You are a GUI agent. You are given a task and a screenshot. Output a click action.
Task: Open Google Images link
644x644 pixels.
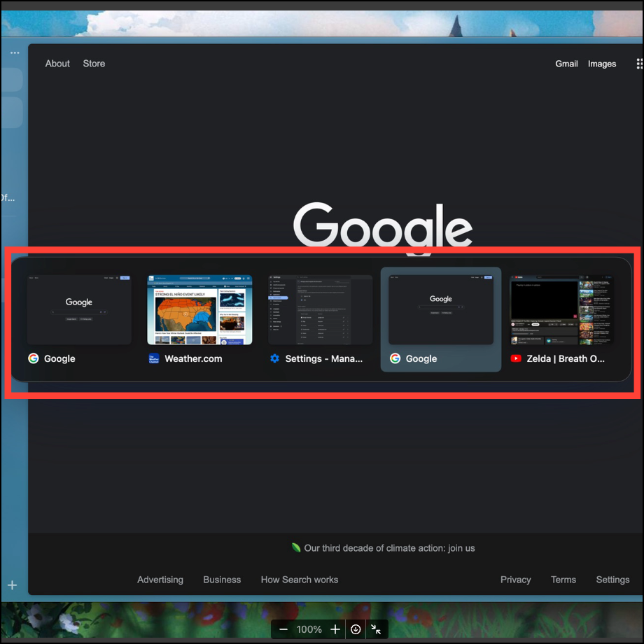click(602, 64)
